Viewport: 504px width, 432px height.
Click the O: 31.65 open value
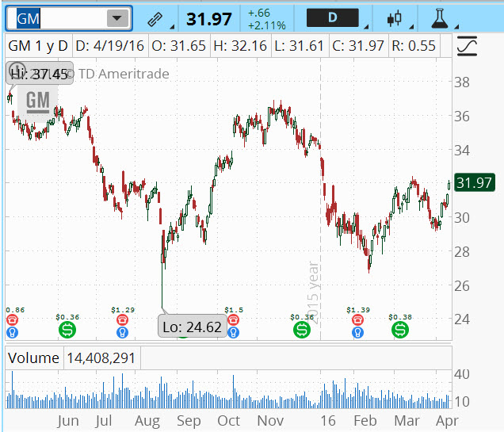tap(179, 46)
